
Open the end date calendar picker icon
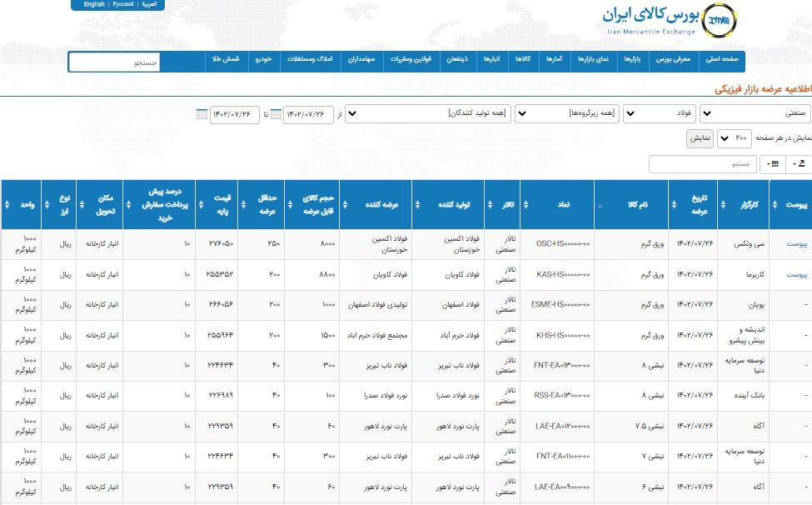(x=202, y=114)
